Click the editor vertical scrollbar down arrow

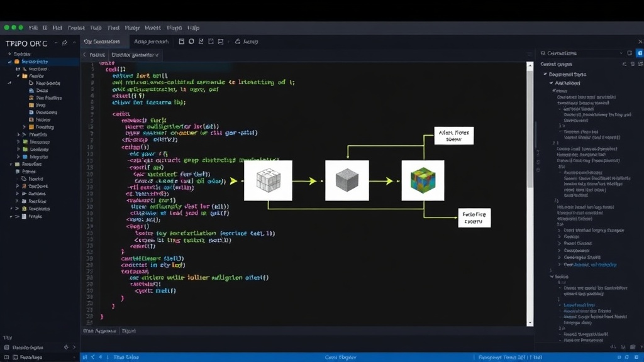tap(530, 323)
